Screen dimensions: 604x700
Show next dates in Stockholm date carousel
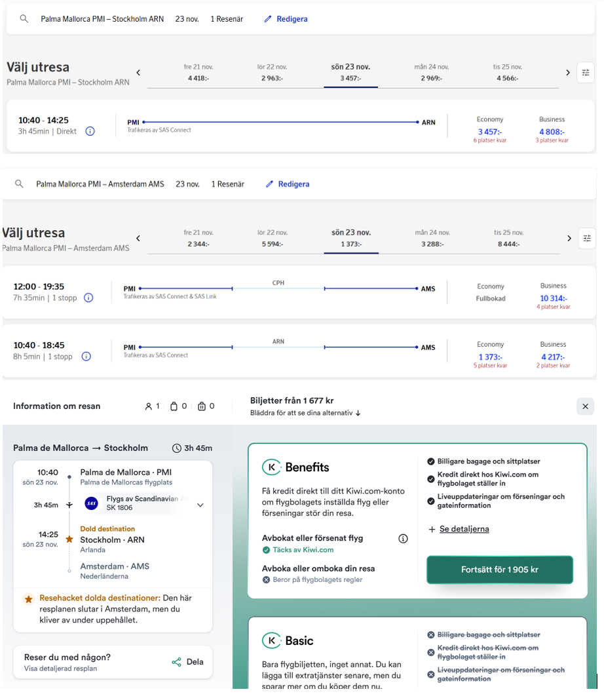click(567, 73)
